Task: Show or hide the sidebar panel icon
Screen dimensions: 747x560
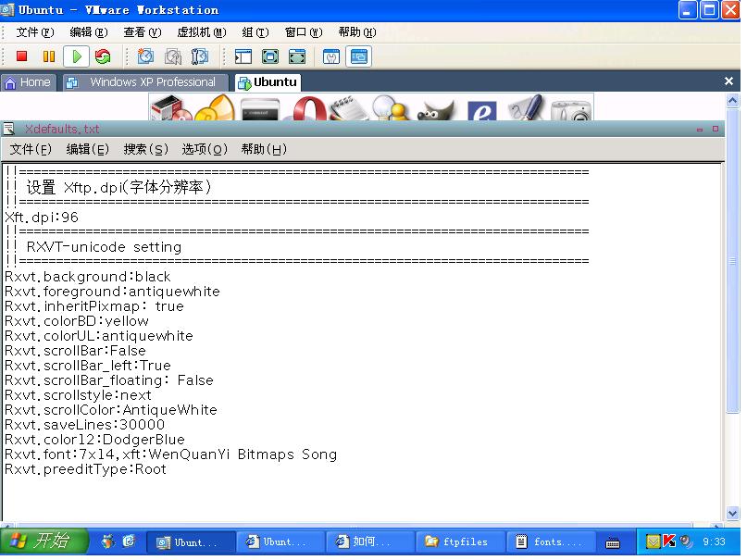Action: click(243, 56)
